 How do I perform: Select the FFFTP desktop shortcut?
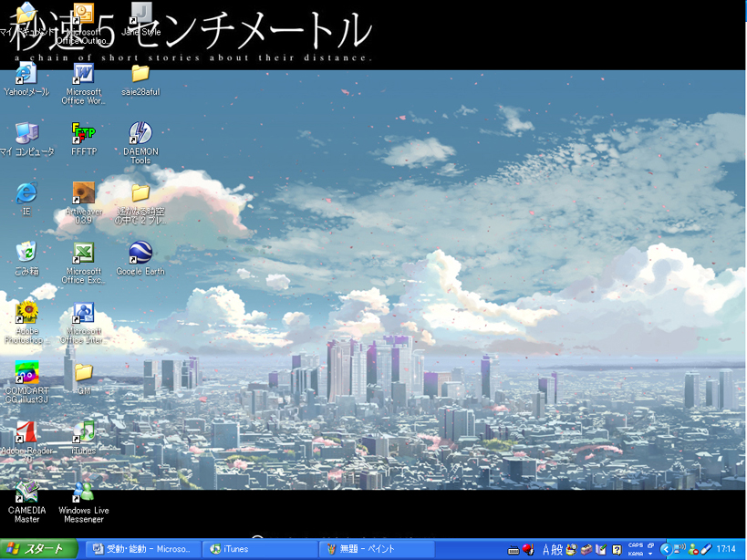(x=84, y=139)
